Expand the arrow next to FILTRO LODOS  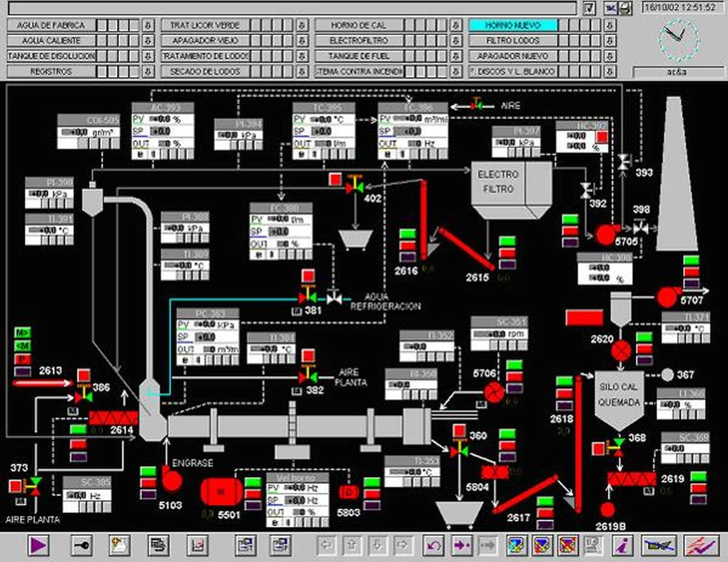(x=610, y=41)
